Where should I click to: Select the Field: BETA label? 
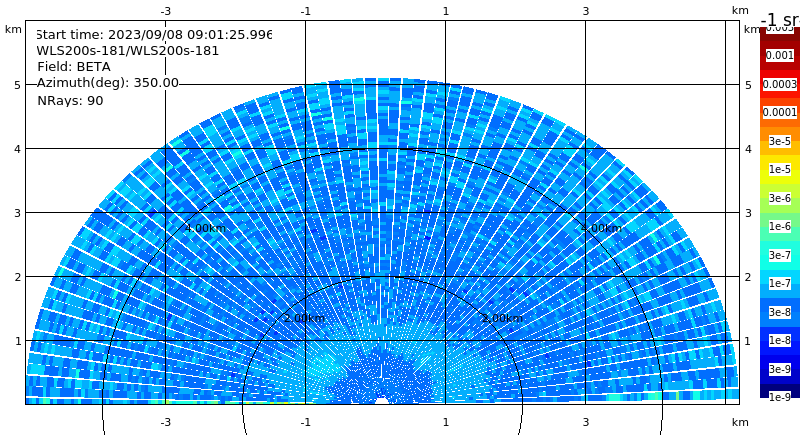[74, 67]
